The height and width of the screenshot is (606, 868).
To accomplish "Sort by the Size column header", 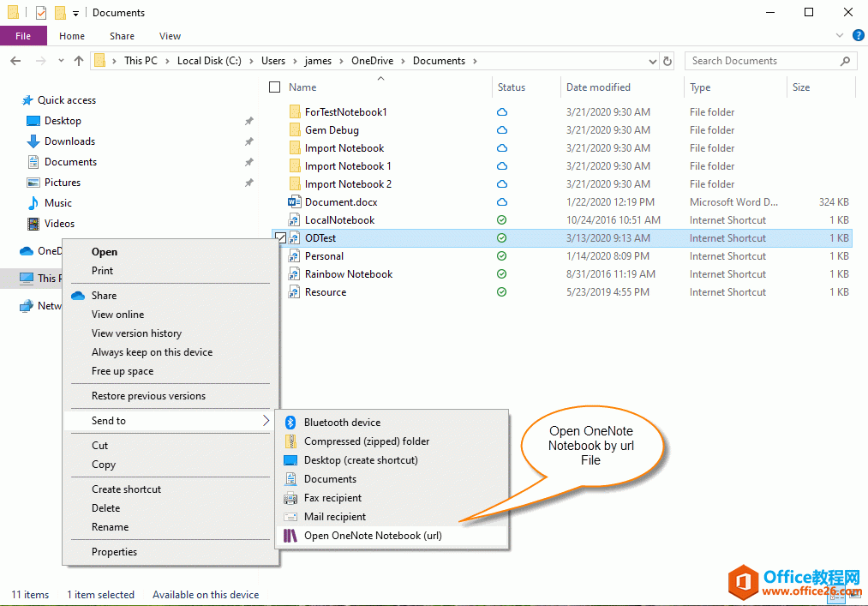I will (x=821, y=87).
